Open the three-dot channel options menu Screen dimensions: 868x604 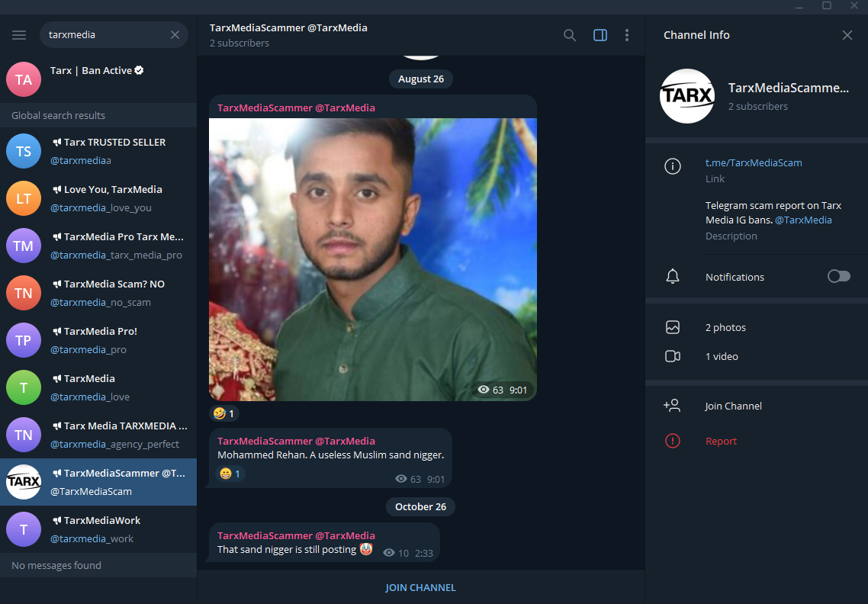627,35
